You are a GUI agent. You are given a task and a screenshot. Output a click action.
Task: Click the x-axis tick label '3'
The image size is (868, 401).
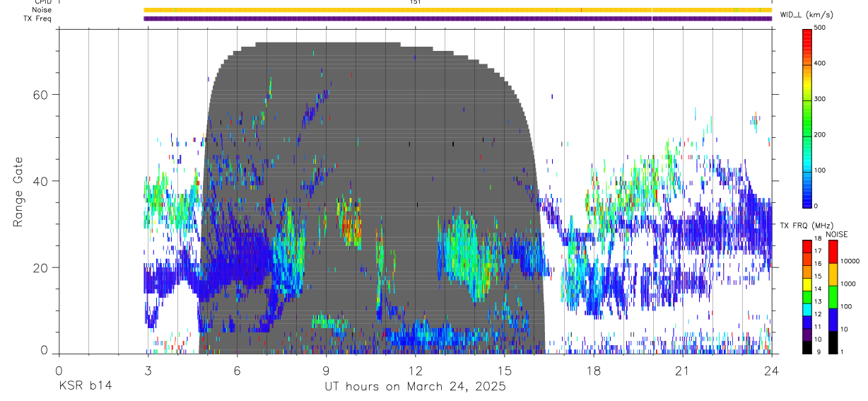(148, 371)
